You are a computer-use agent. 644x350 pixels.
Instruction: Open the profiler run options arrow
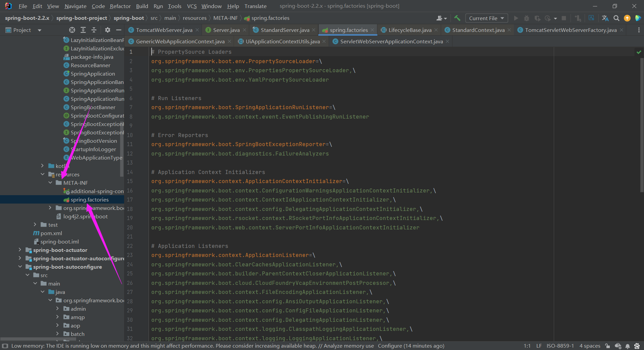(555, 18)
